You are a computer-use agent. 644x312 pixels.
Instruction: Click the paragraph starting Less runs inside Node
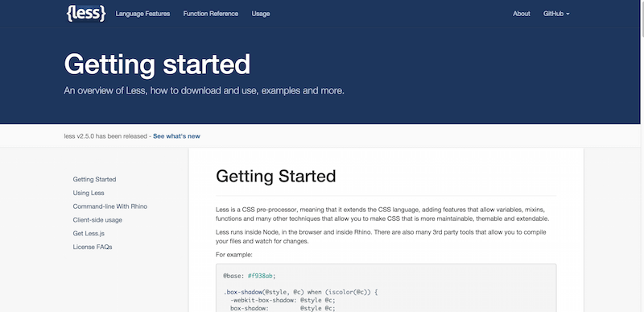381,237
